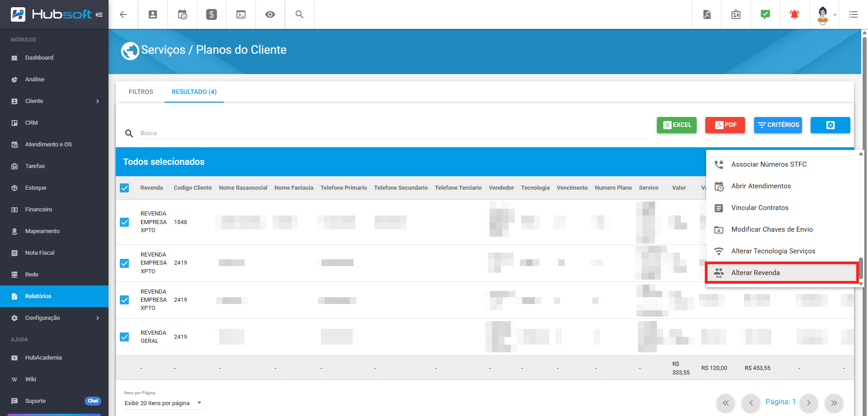868x416 pixels.
Task: Switch to the FILTROS tab
Action: click(141, 92)
